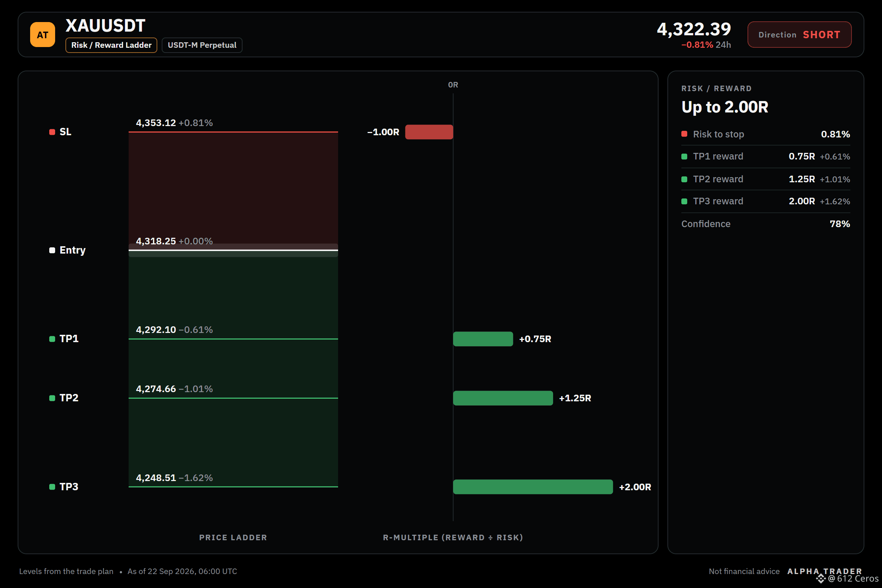Click the green TP1 legend marker
Viewport: 882px width, 588px height.
pyautogui.click(x=52, y=339)
